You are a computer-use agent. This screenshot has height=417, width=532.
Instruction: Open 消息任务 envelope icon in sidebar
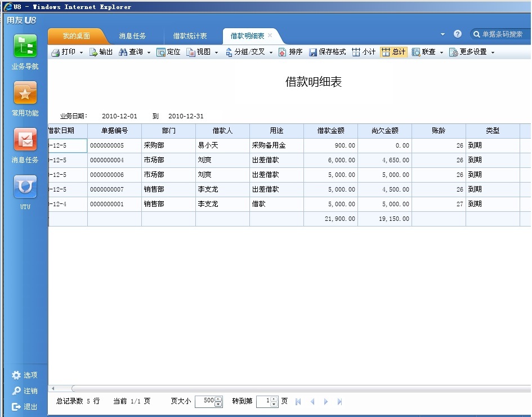coord(25,139)
